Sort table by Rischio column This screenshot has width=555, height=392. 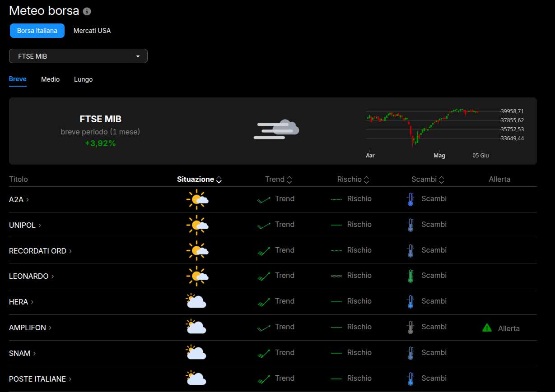353,179
